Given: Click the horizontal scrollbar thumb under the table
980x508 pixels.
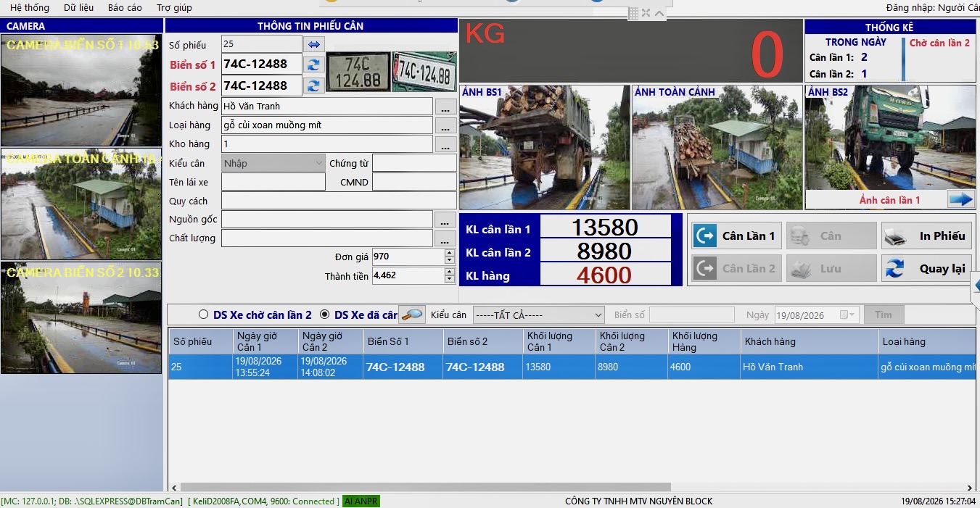Looking at the screenshot, I should tap(426, 488).
